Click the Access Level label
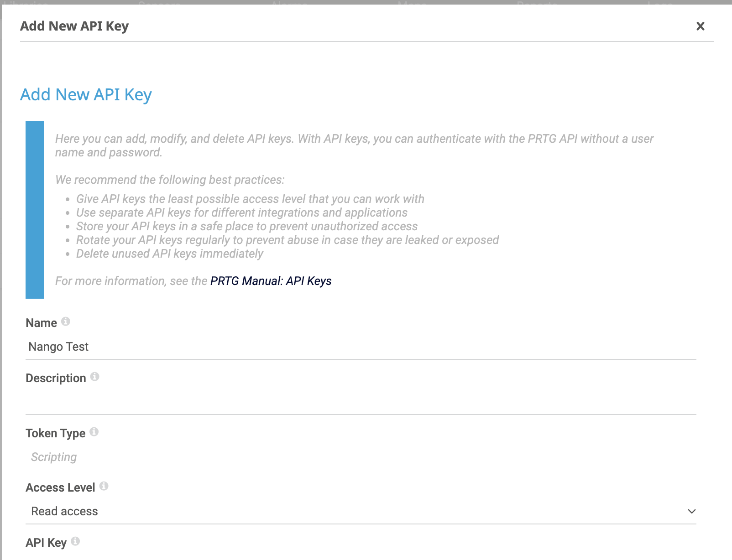 point(60,487)
